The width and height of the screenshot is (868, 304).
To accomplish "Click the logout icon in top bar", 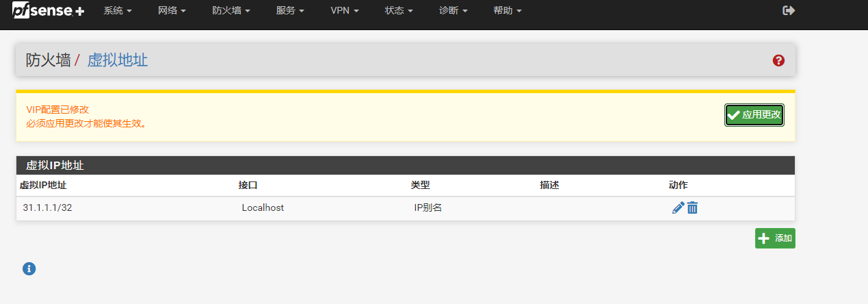I will 789,10.
